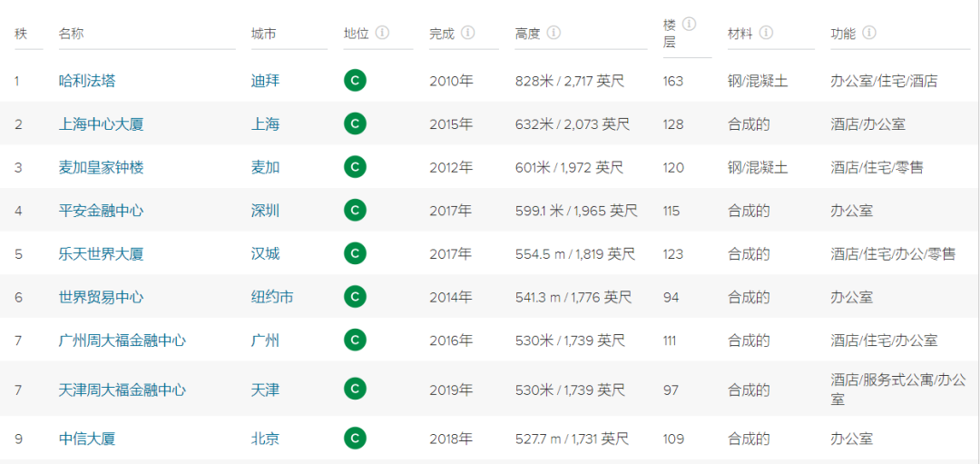The image size is (980, 464).
Task: Click green C status icon for 哈利法塔
Action: tap(355, 81)
